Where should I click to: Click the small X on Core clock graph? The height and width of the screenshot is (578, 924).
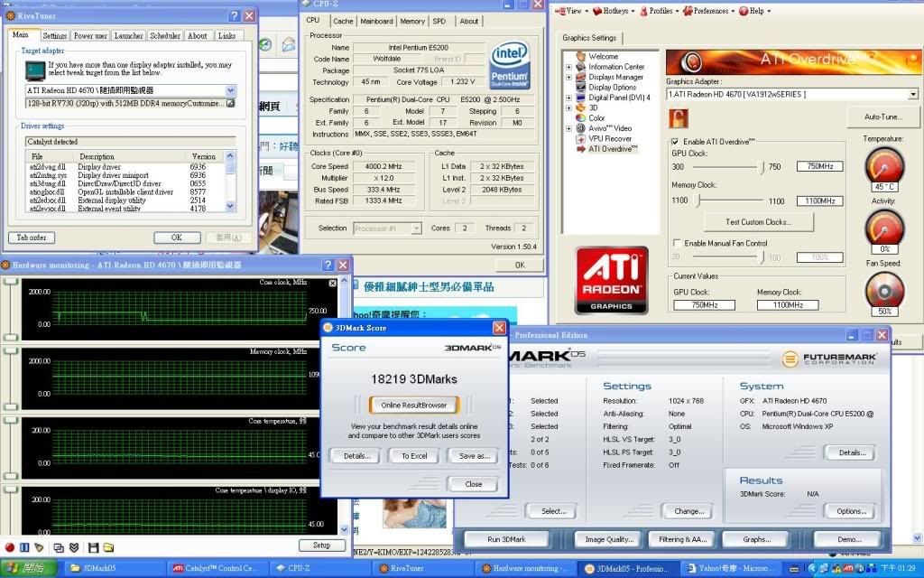tap(332, 284)
